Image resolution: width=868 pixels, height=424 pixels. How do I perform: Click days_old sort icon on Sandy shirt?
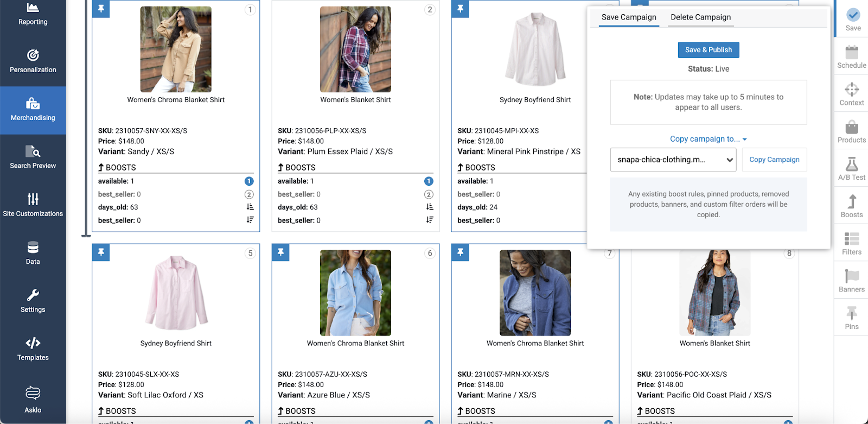pyautogui.click(x=250, y=207)
